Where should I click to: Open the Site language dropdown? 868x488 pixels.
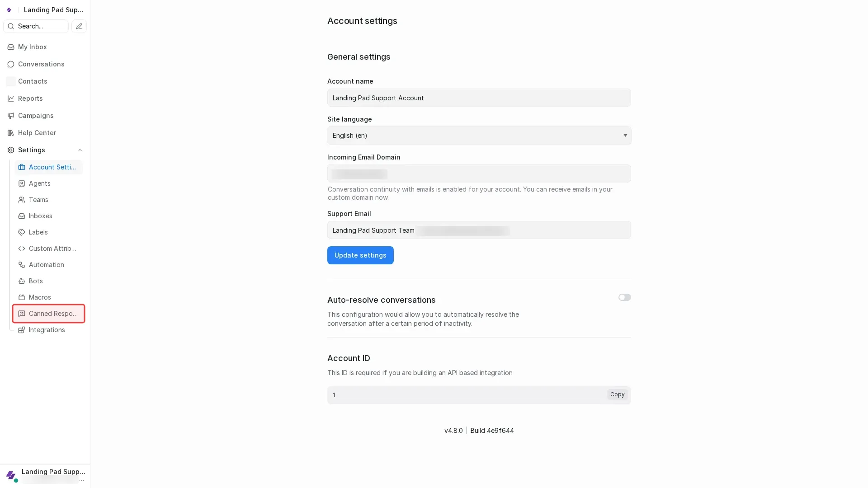[479, 136]
